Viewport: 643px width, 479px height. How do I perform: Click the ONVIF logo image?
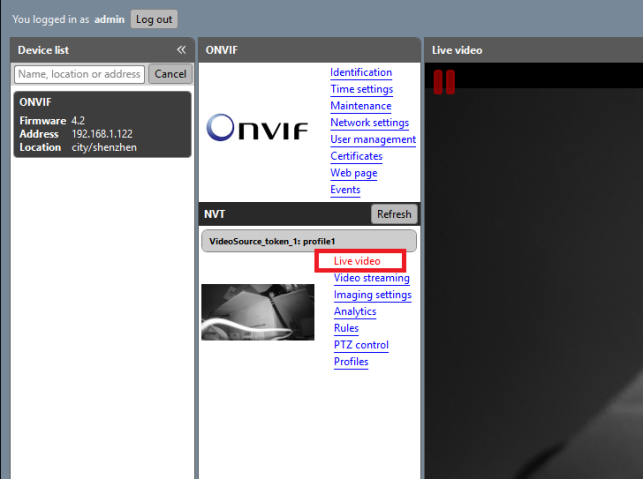tap(260, 128)
